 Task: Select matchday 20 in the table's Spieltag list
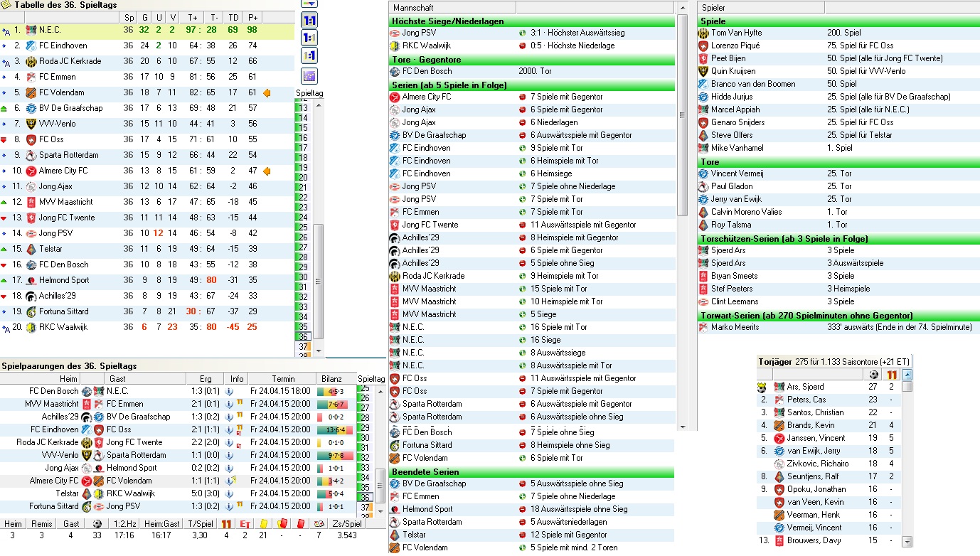click(304, 178)
